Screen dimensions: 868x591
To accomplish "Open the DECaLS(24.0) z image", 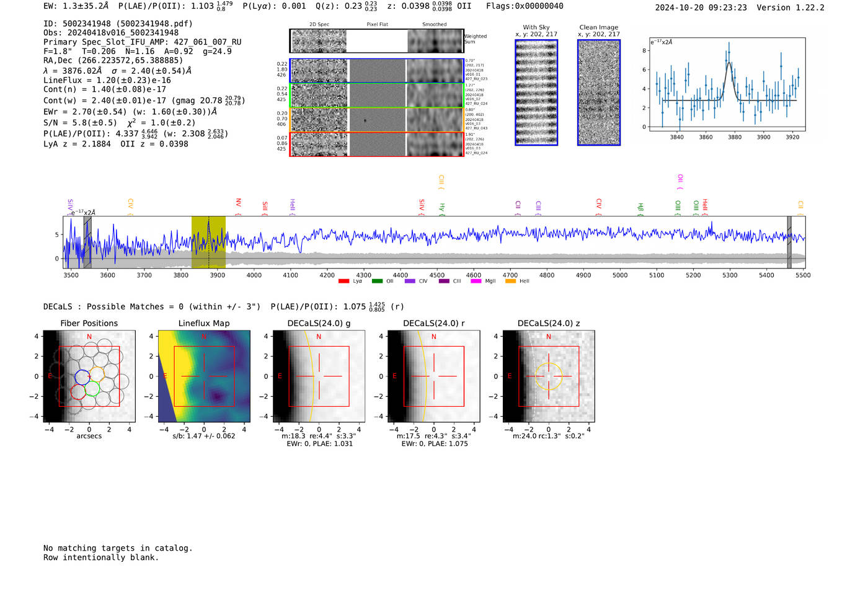I will [548, 376].
